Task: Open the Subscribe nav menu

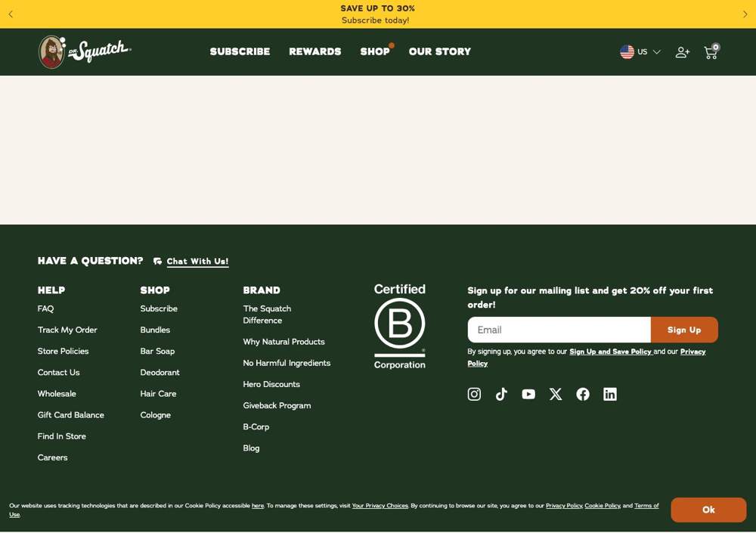Action: pos(240,51)
